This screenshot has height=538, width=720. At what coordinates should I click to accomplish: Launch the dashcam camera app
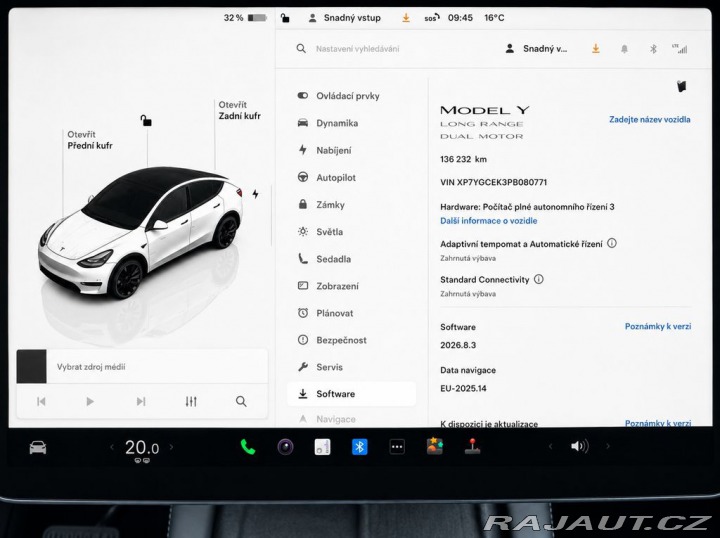click(x=285, y=447)
